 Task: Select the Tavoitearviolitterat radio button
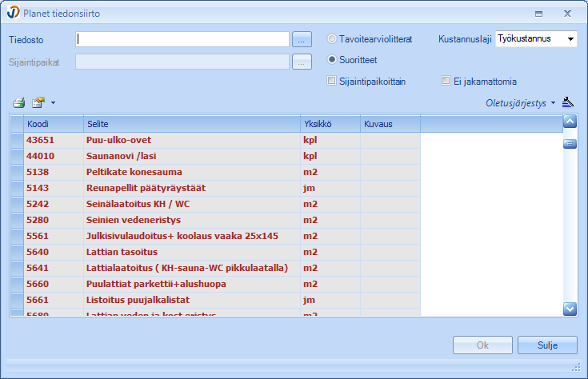click(333, 38)
